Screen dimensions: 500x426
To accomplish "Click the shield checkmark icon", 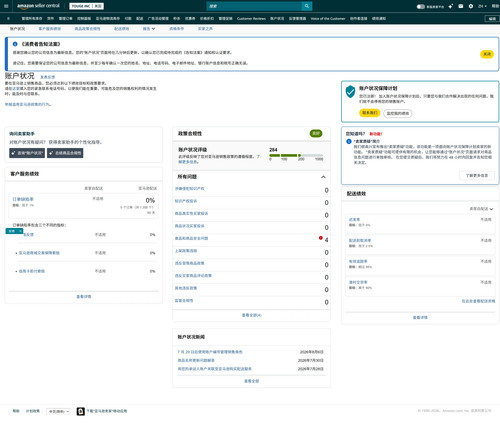I will [350, 92].
